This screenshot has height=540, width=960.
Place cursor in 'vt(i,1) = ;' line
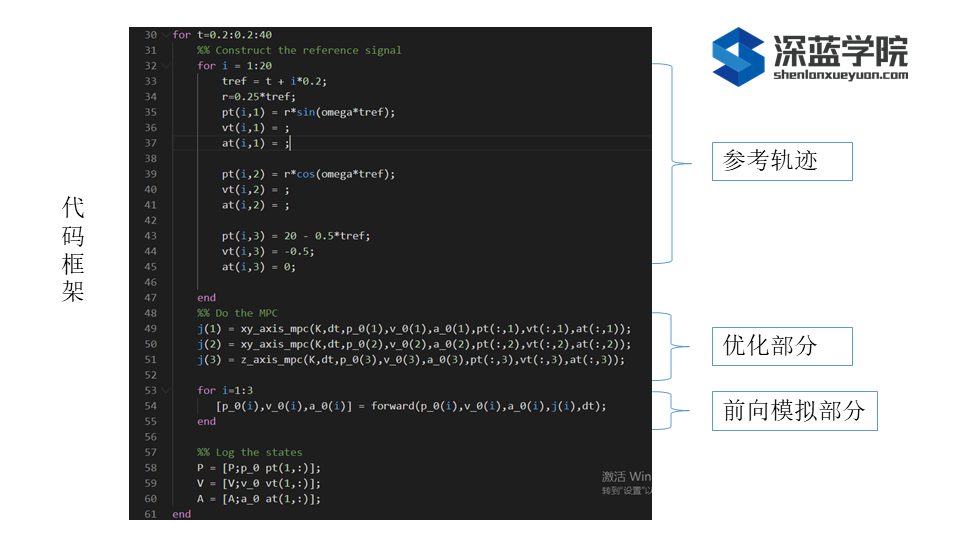(x=255, y=127)
